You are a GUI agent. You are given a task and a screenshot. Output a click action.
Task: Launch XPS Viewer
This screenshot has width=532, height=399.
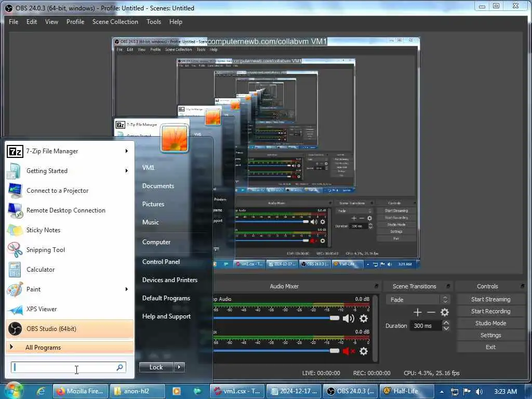pyautogui.click(x=70, y=309)
